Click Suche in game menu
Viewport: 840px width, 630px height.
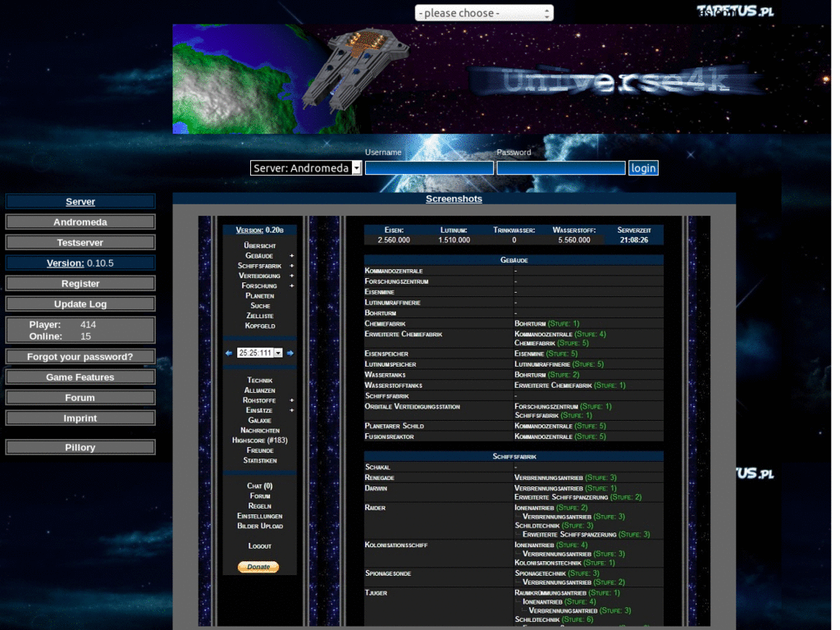(x=260, y=306)
